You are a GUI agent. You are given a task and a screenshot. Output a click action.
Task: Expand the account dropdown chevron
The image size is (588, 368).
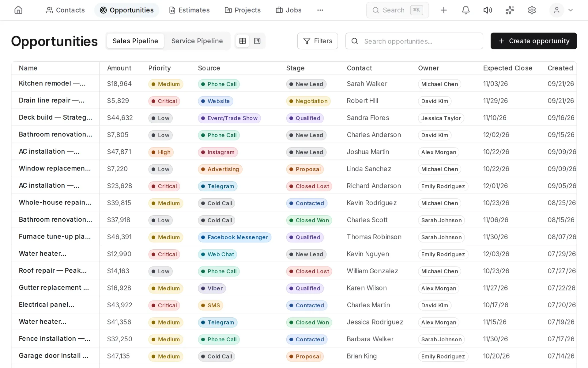[570, 10]
